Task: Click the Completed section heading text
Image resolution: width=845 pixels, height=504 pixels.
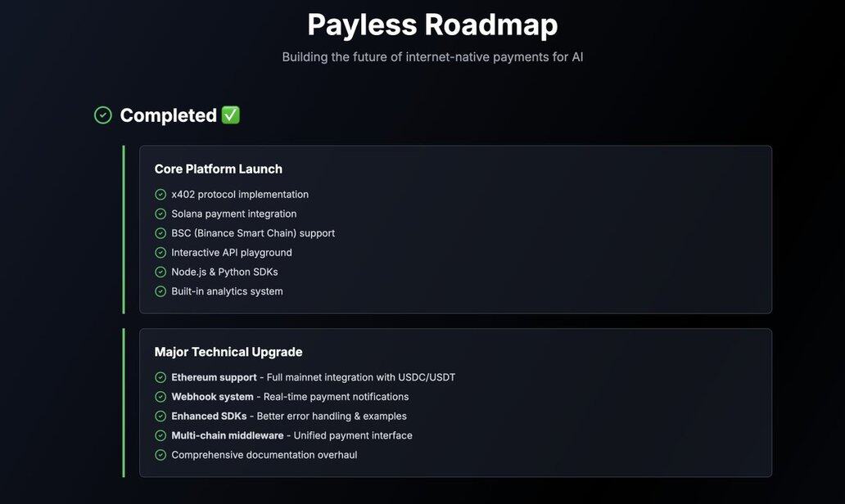Action: pyautogui.click(x=168, y=115)
